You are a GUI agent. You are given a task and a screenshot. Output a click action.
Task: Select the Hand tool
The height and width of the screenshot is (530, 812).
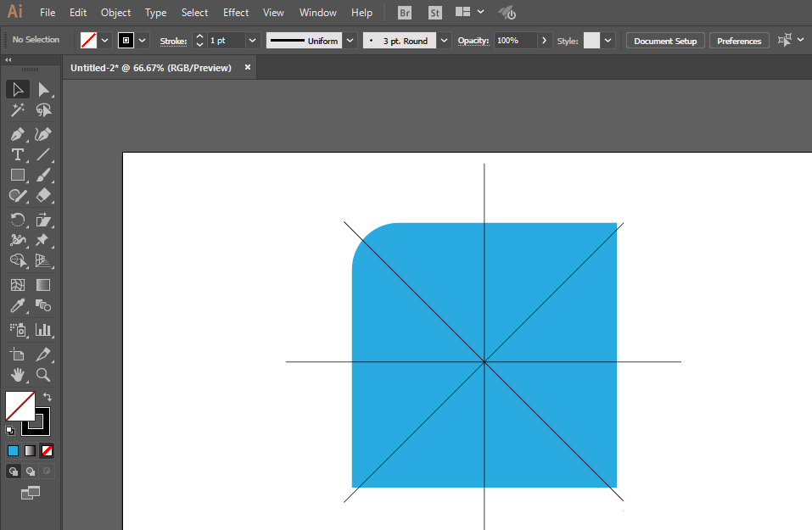[17, 375]
